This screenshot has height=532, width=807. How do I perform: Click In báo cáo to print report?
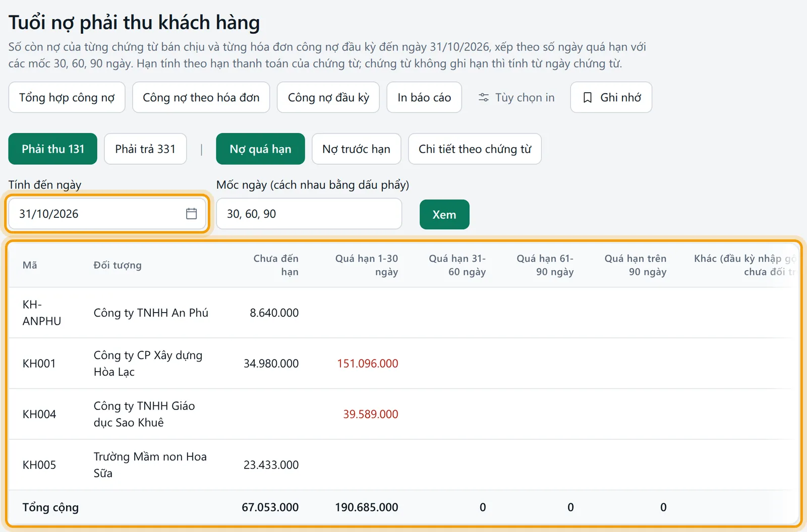424,97
